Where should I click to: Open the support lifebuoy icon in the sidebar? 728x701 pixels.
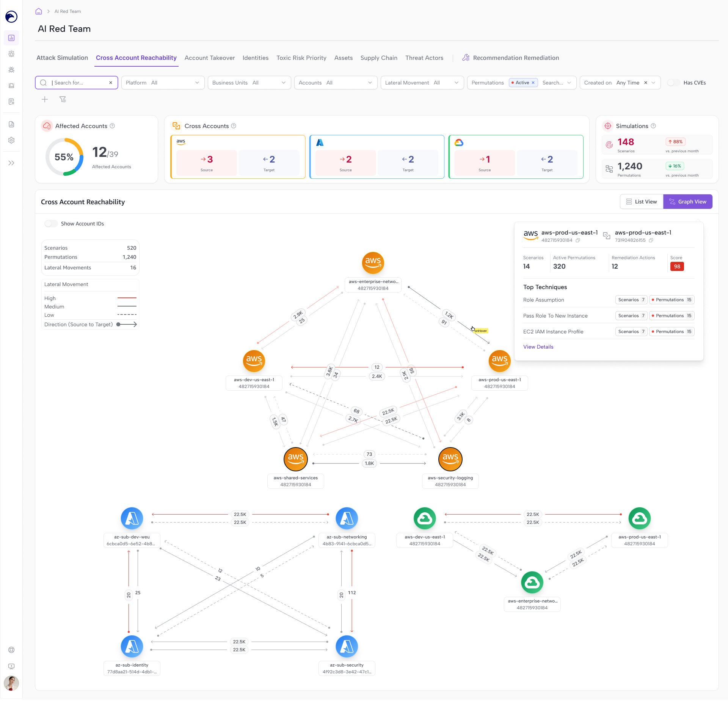point(11,650)
